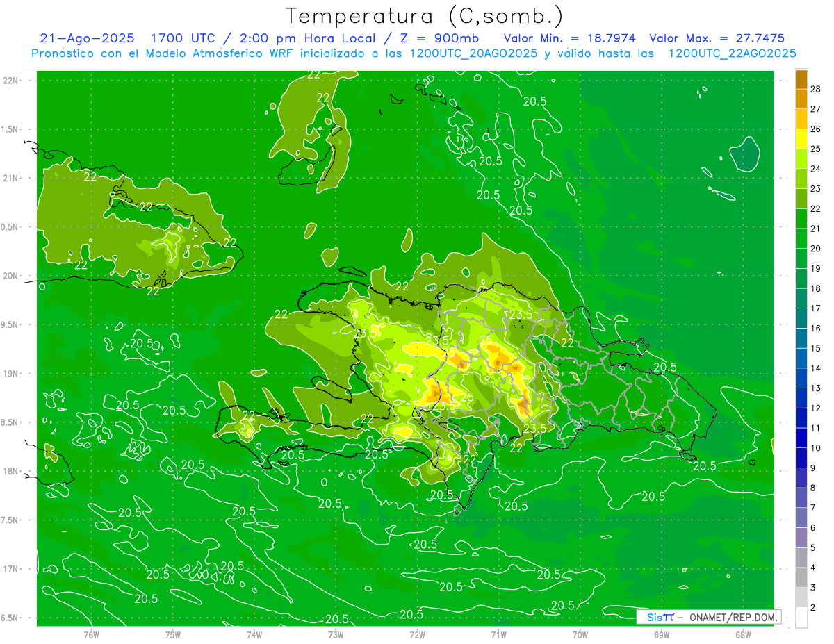
Task: Click the '20N' latitude axis label
Action: [x=10, y=276]
